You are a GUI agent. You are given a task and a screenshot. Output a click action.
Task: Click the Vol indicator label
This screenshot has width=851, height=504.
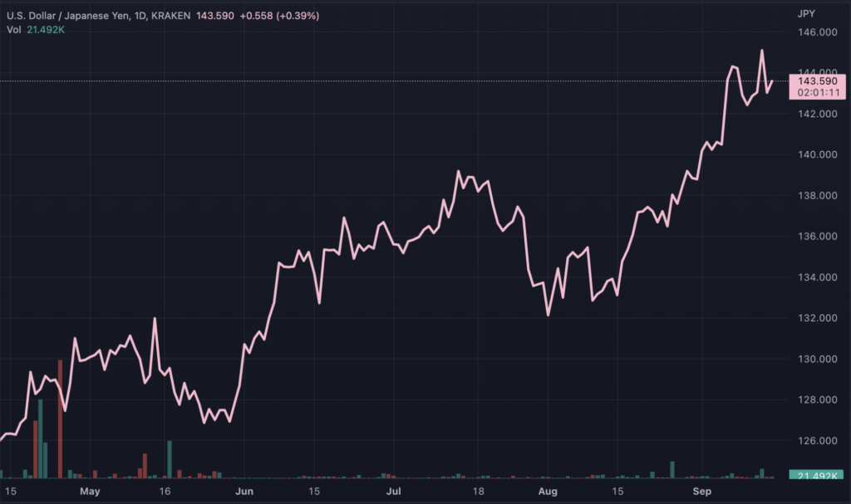13,30
